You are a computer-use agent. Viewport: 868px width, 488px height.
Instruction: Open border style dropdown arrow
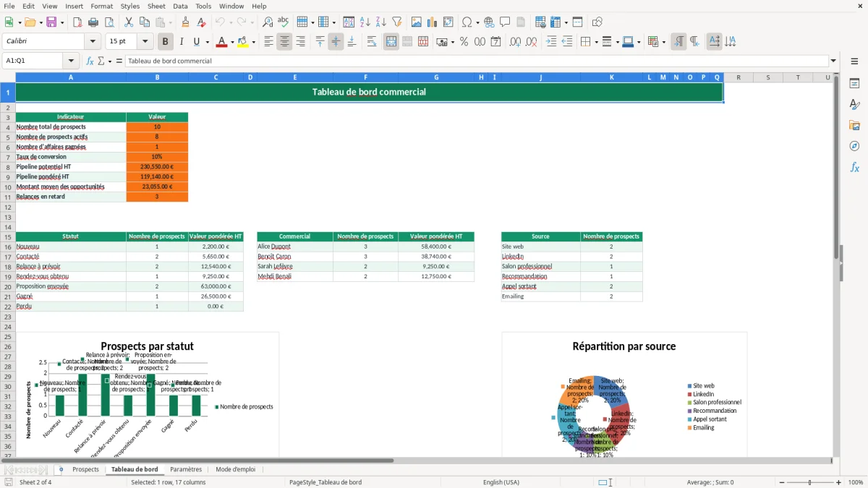pyautogui.click(x=616, y=42)
